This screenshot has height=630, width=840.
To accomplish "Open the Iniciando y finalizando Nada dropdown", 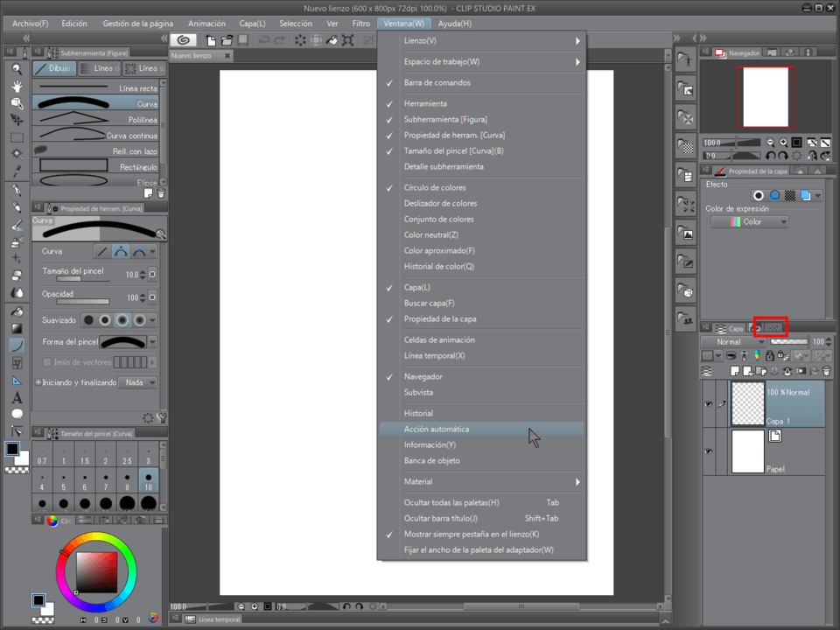I will tap(138, 382).
